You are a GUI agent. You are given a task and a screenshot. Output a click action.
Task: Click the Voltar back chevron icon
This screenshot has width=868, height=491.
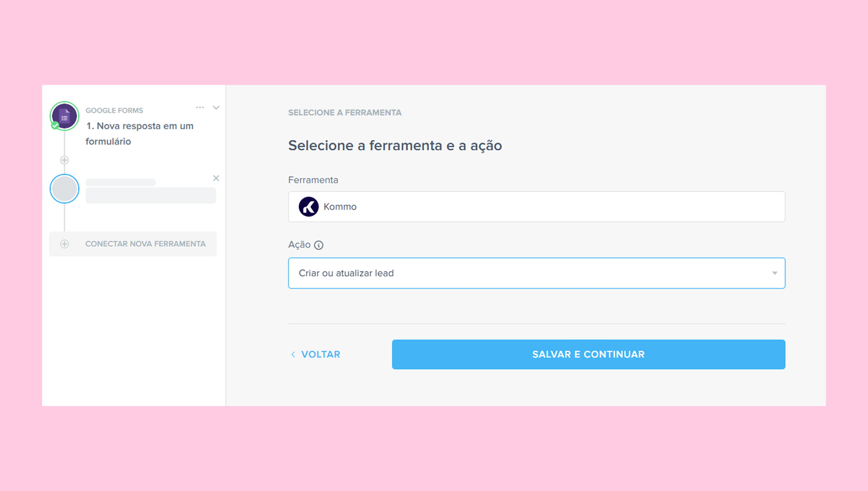click(x=293, y=355)
